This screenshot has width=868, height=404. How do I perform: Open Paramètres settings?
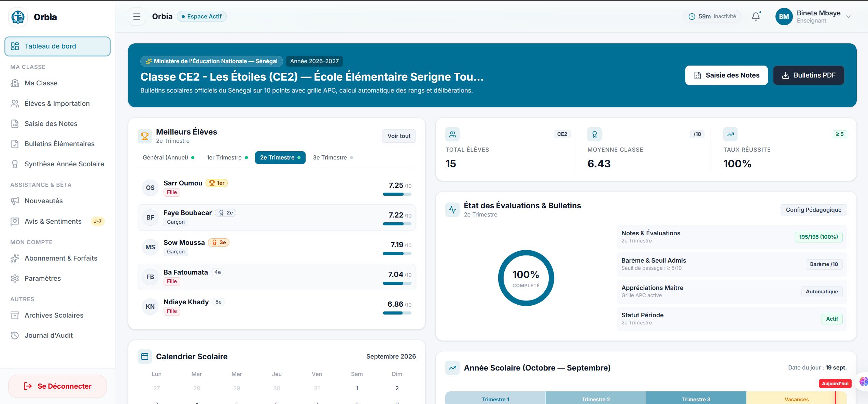pos(57,278)
